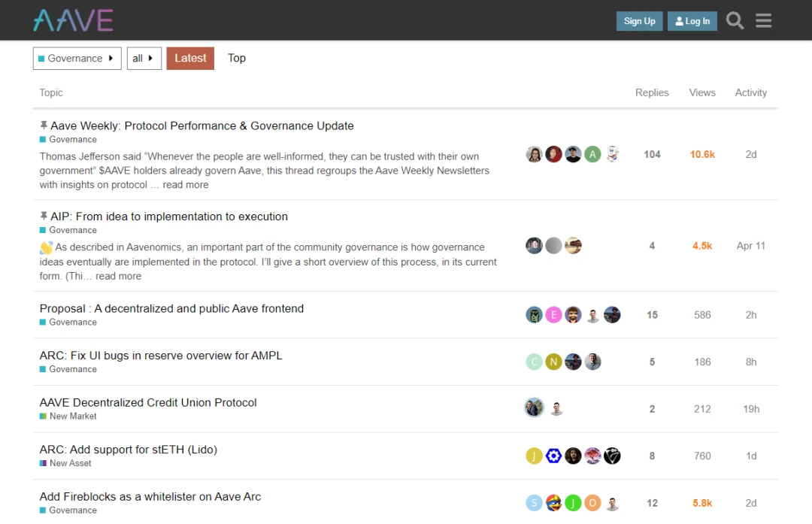Open "Aave Weekly: Protocol Performance & Governance Update" topic
812x524 pixels.
202,126
